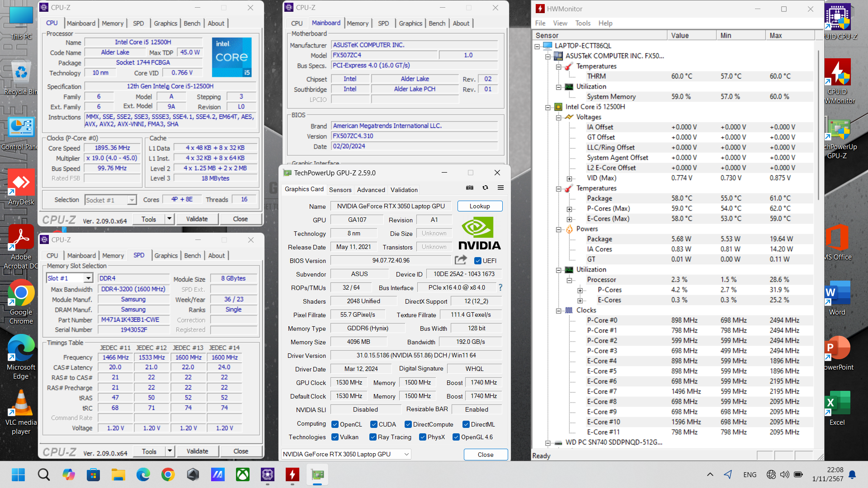This screenshot has height=488, width=868.
Task: Click the BIOS export share icon in GPU-Z
Action: (x=461, y=260)
